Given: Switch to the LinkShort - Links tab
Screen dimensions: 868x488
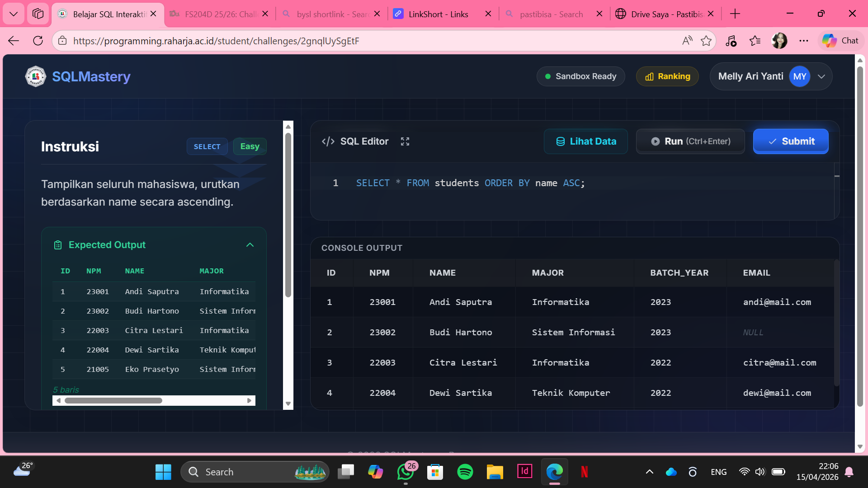Looking at the screenshot, I should click(x=438, y=14).
